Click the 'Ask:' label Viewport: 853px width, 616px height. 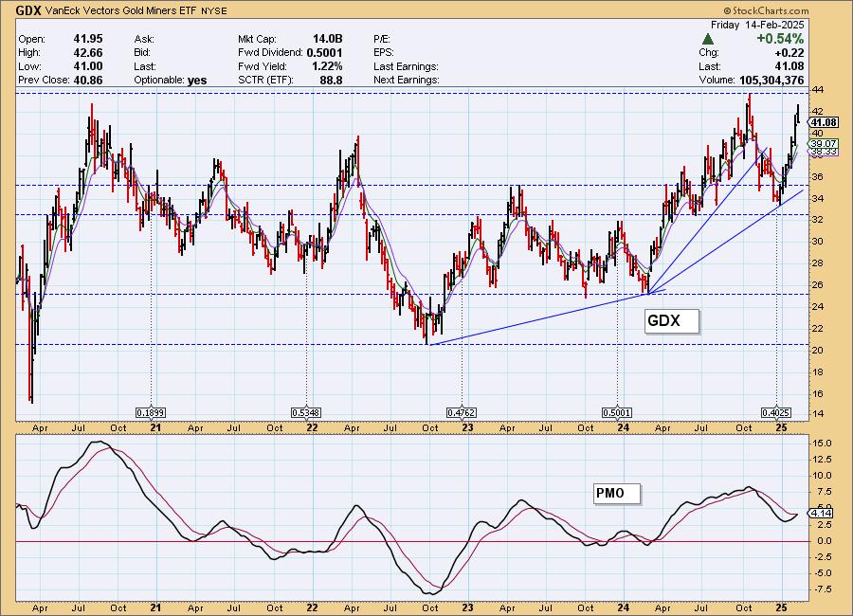coord(144,39)
